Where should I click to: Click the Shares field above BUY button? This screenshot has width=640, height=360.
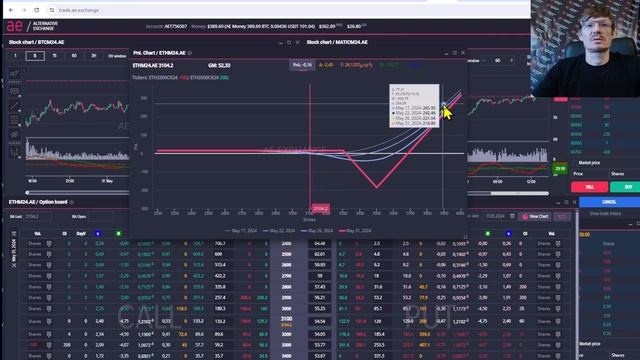click(x=625, y=174)
